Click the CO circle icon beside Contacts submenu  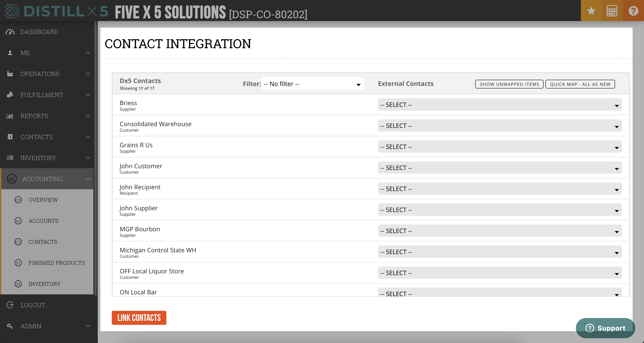18,242
